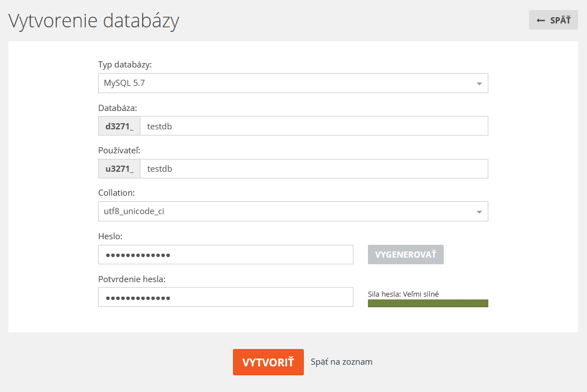Click the Collation label text
This screenshot has width=587, height=392.
[117, 193]
